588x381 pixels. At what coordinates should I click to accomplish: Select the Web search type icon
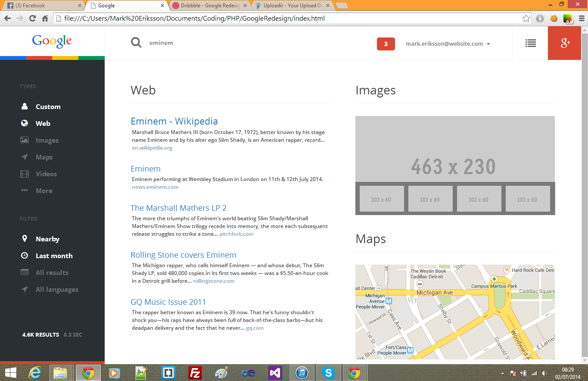point(25,123)
